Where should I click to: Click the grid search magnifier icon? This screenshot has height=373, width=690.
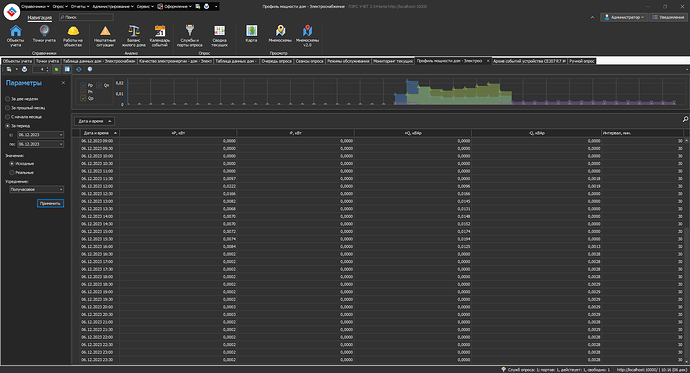685,119
